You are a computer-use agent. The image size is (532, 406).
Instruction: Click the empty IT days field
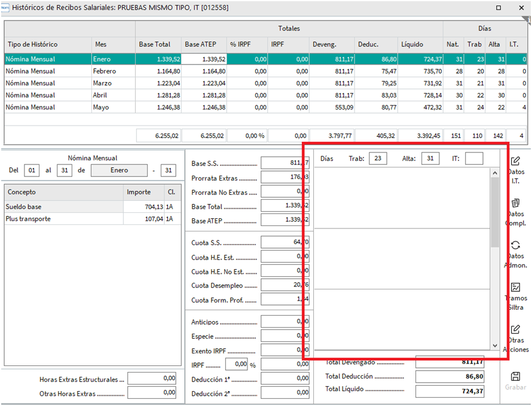(x=473, y=158)
